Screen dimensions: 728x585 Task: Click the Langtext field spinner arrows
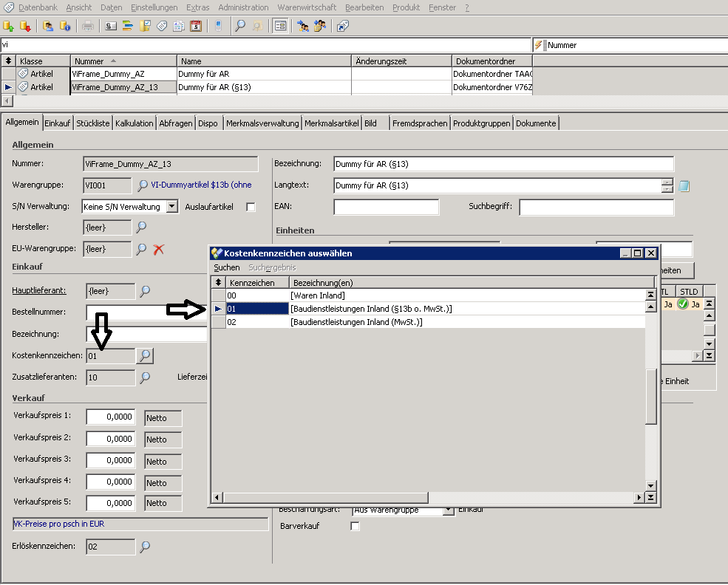667,185
